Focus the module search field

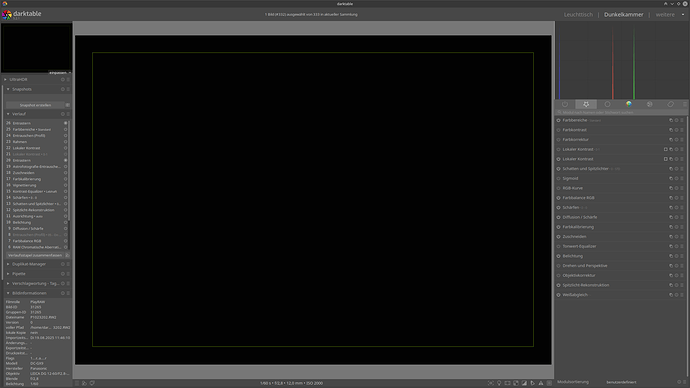[621, 112]
